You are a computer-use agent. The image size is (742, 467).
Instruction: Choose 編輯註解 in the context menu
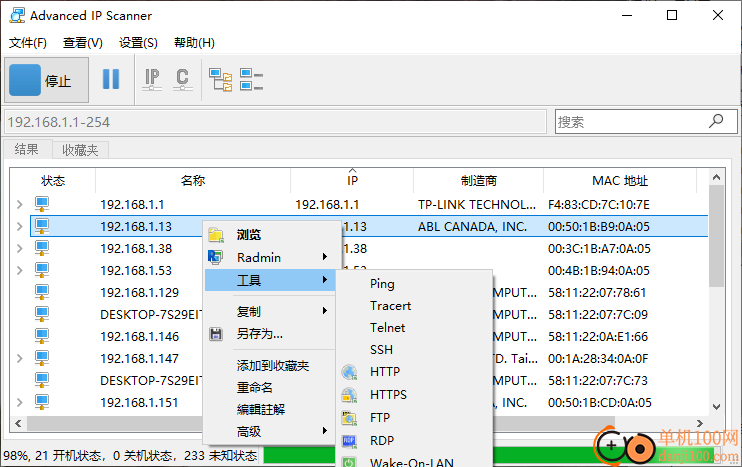pos(270,409)
